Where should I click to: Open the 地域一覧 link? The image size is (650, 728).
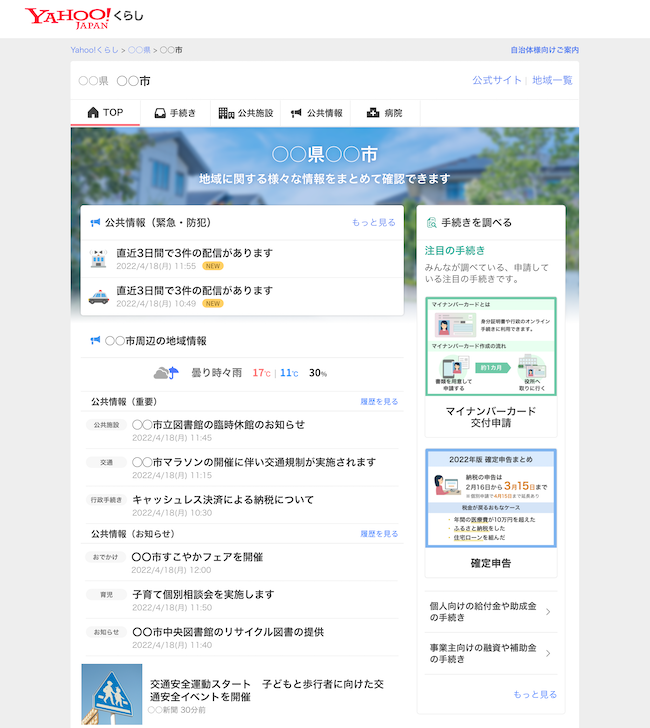(552, 80)
